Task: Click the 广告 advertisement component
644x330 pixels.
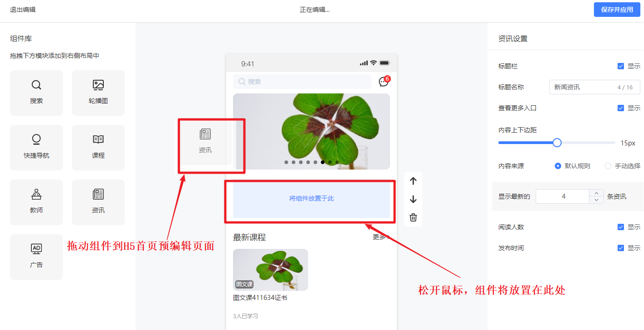Action: [x=36, y=257]
